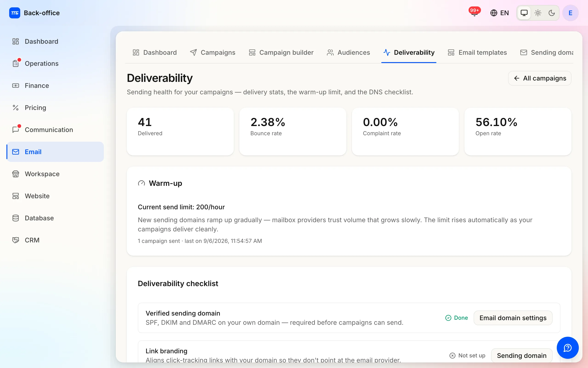Viewport: 588px width, 368px height.
Task: Switch to the Audiences tab
Action: tap(348, 53)
